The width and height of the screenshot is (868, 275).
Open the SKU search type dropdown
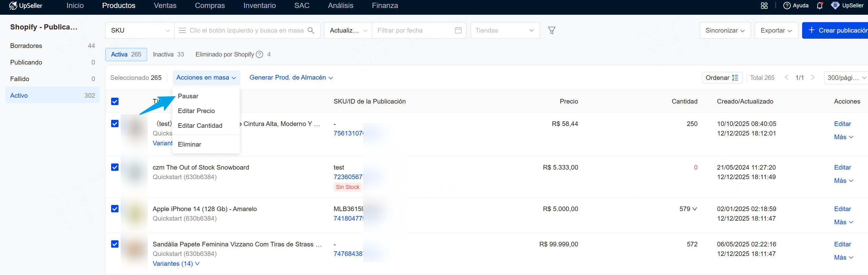click(140, 31)
